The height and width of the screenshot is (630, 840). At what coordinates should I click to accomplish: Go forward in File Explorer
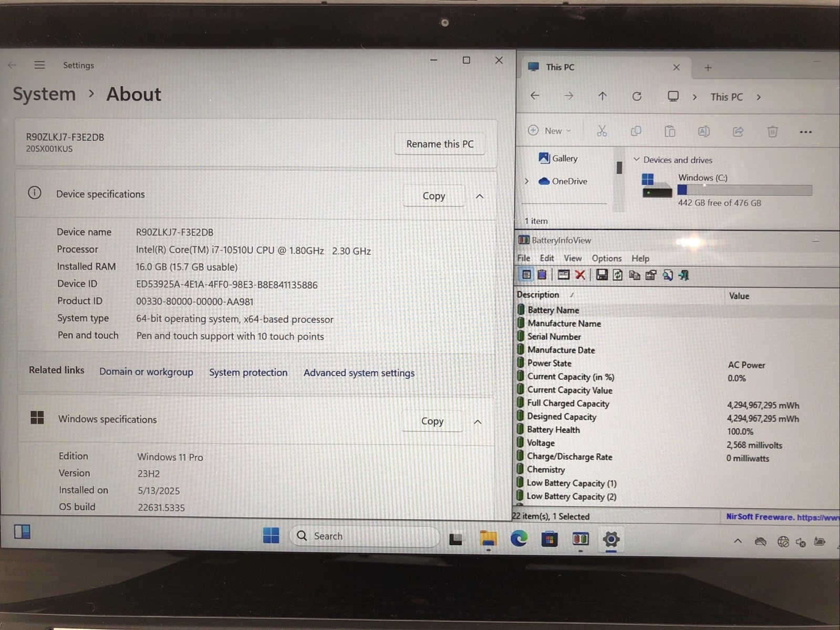coord(569,96)
